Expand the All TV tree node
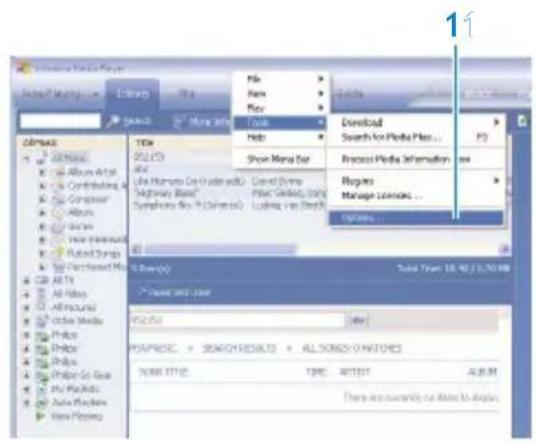Image resolution: width=537 pixels, height=443 pixels. (x=27, y=281)
